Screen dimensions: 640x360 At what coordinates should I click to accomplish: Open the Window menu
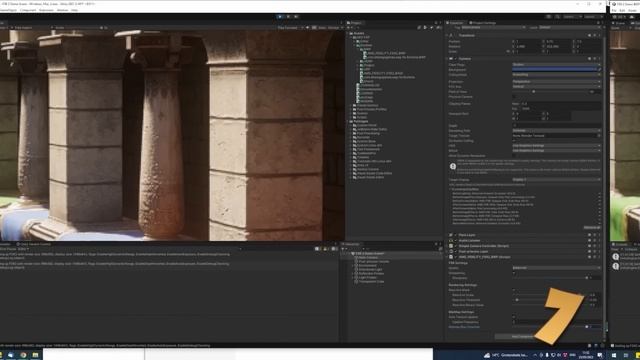click(x=62, y=10)
